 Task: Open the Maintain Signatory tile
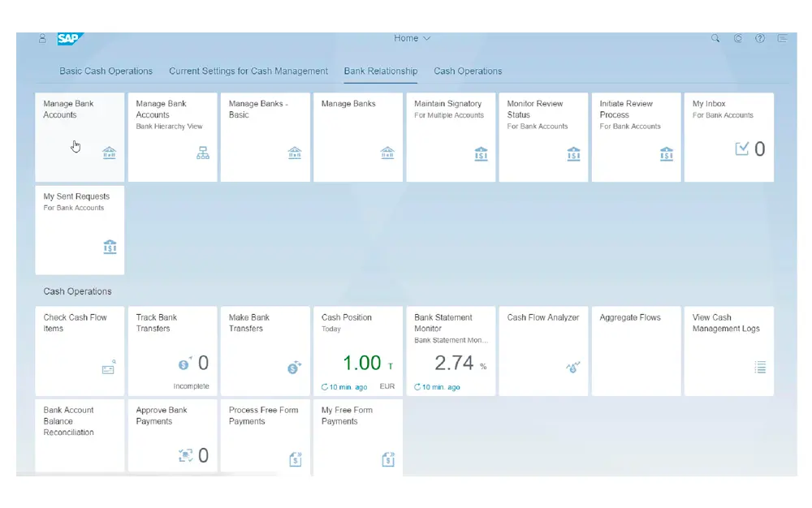(451, 136)
